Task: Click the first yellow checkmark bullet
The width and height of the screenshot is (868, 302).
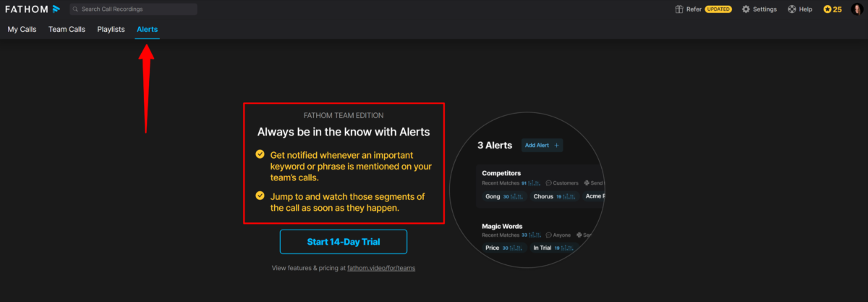Action: [x=260, y=155]
